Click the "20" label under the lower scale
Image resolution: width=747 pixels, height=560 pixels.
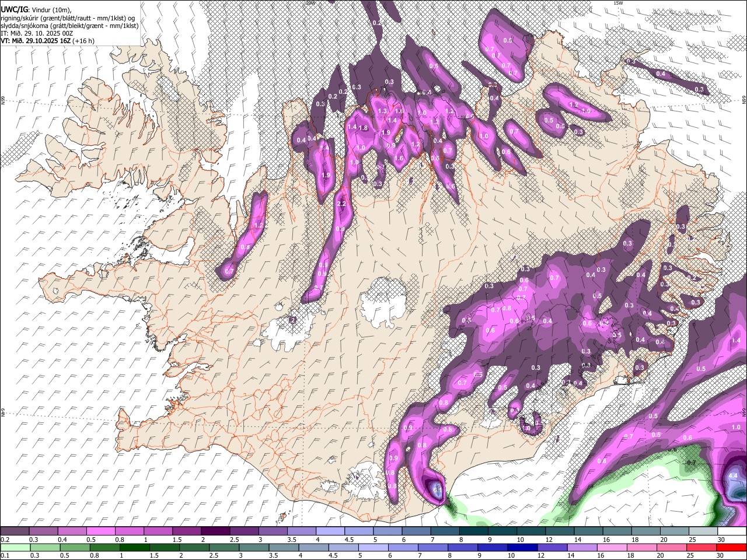pos(660,555)
